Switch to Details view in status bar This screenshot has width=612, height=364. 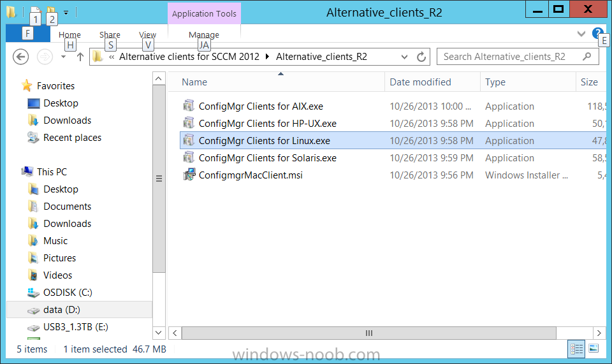[x=576, y=349]
